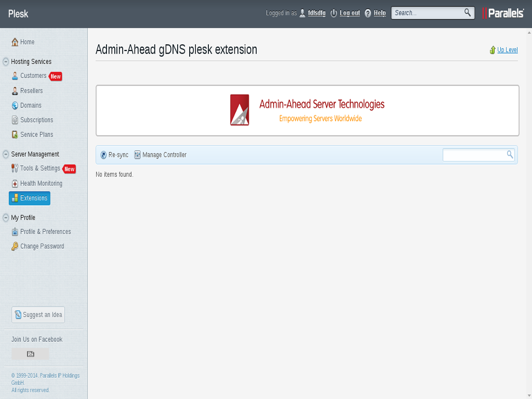This screenshot has height=399, width=532.
Task: Collapse the My Profile section
Action: pos(6,218)
